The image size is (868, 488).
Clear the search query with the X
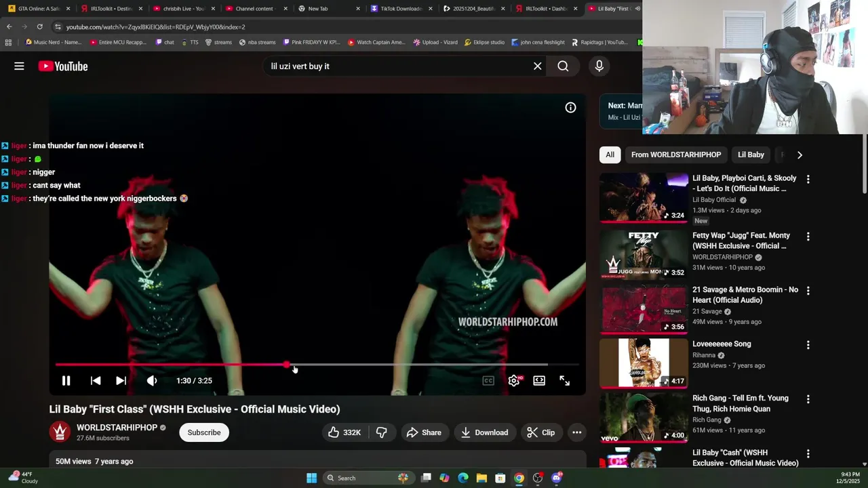(x=538, y=66)
